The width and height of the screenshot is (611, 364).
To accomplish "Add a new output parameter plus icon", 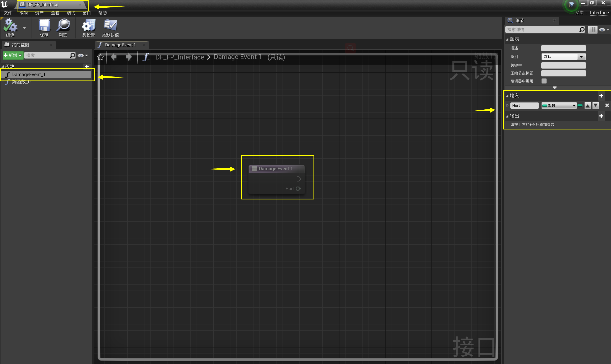I will tap(601, 116).
